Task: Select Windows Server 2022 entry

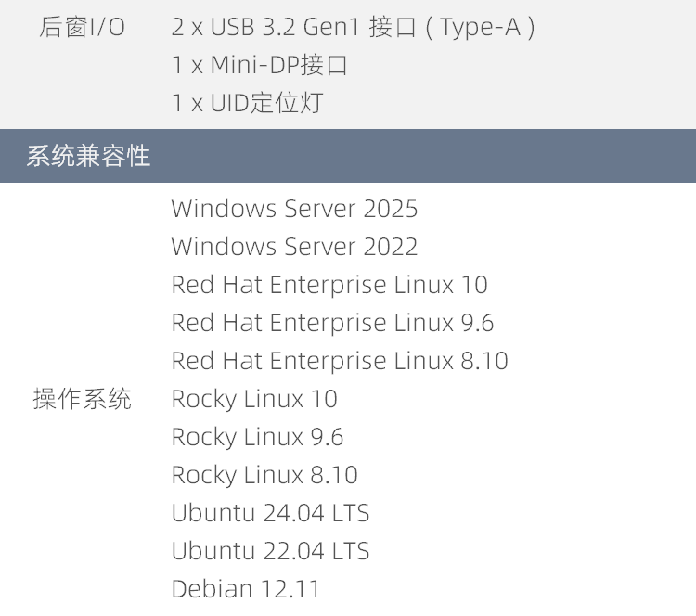Action: click(295, 247)
